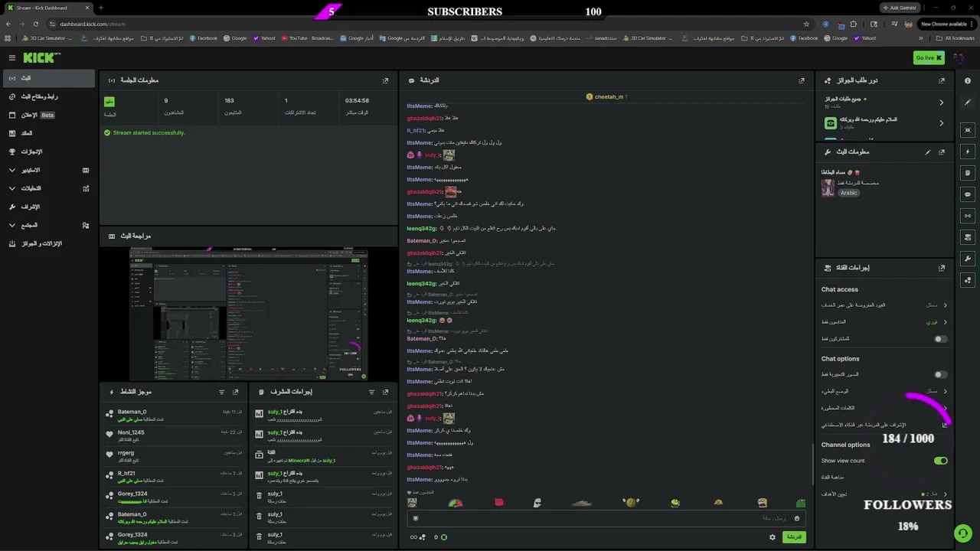Click the stream preview thumbnail
The height and width of the screenshot is (551, 980).
coord(248,314)
